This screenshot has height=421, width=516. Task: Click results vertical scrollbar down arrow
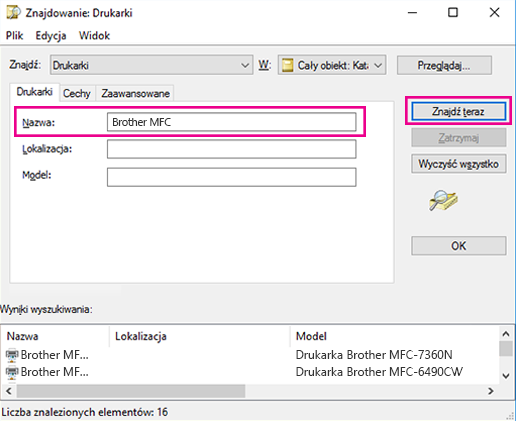[x=506, y=376]
